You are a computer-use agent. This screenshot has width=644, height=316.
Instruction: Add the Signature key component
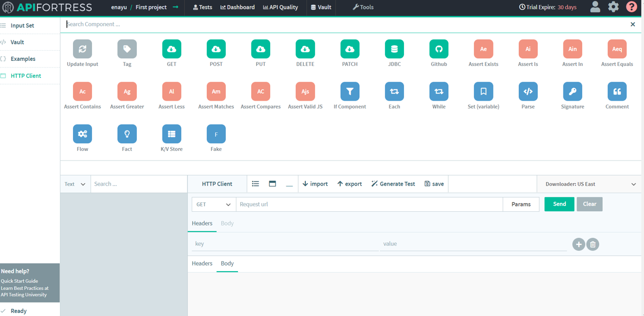click(x=573, y=92)
